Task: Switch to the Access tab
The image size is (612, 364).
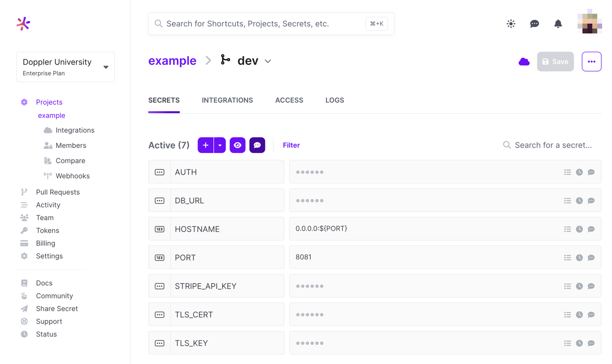Action: pos(289,100)
